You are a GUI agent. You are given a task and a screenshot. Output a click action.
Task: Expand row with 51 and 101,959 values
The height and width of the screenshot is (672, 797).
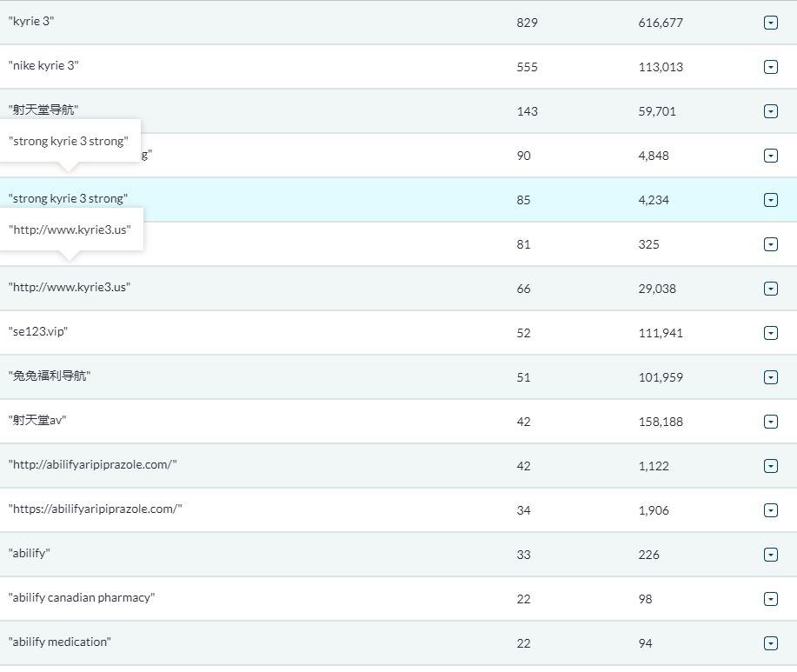point(771,377)
